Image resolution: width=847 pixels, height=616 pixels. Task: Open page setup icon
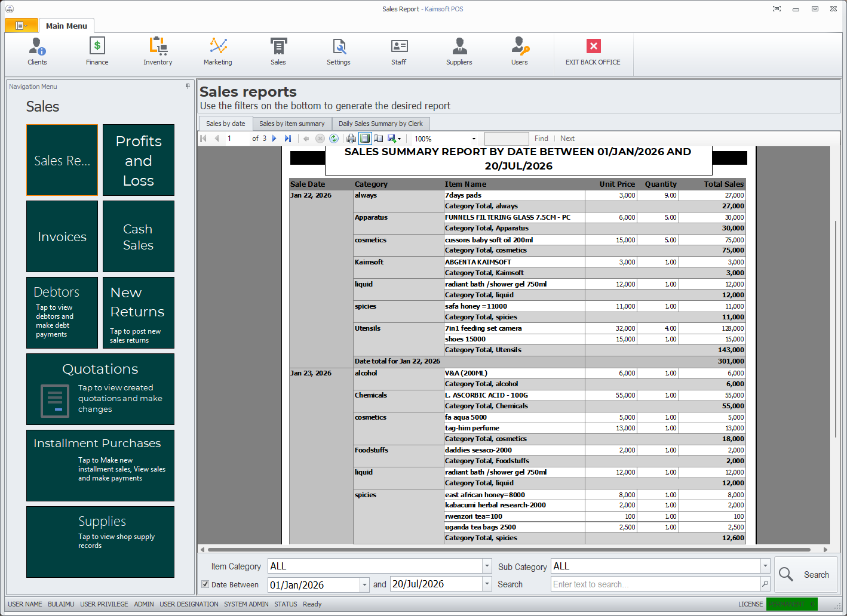tap(378, 138)
